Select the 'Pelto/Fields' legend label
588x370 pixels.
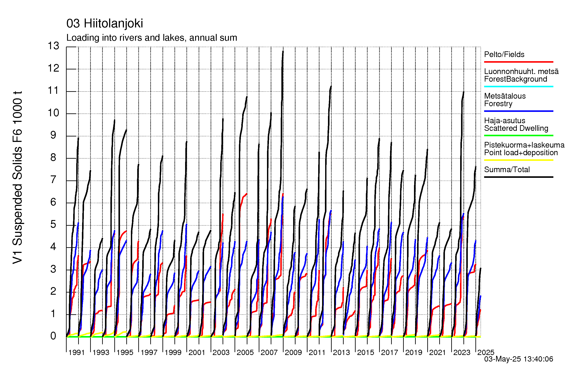tap(504, 54)
